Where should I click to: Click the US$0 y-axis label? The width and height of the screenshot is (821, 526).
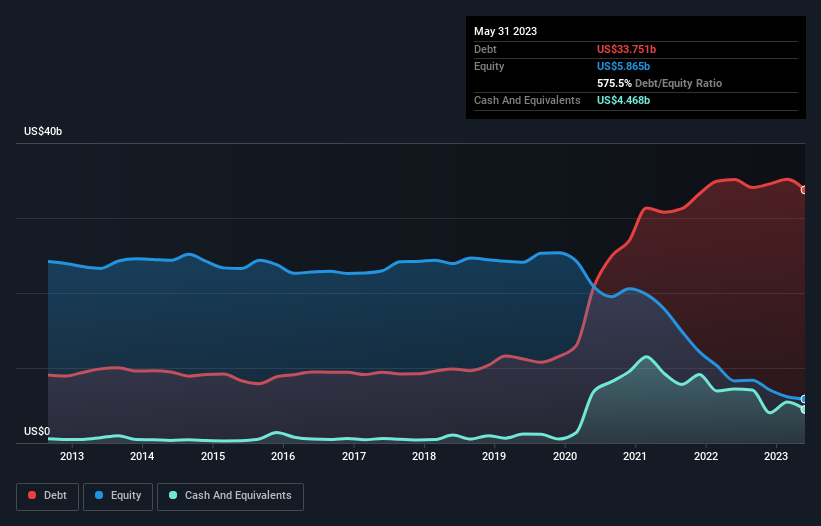point(37,431)
